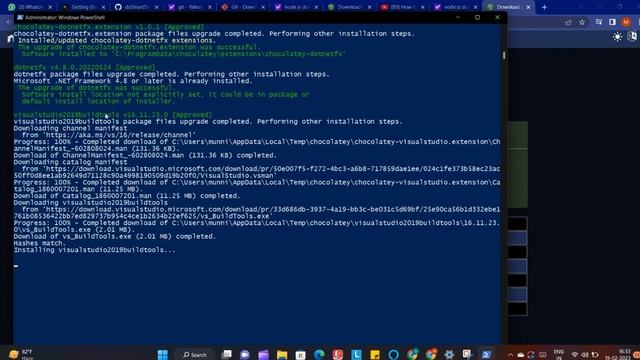
Task: Select the PowerShell icon on the taskbar
Action: click(486, 354)
